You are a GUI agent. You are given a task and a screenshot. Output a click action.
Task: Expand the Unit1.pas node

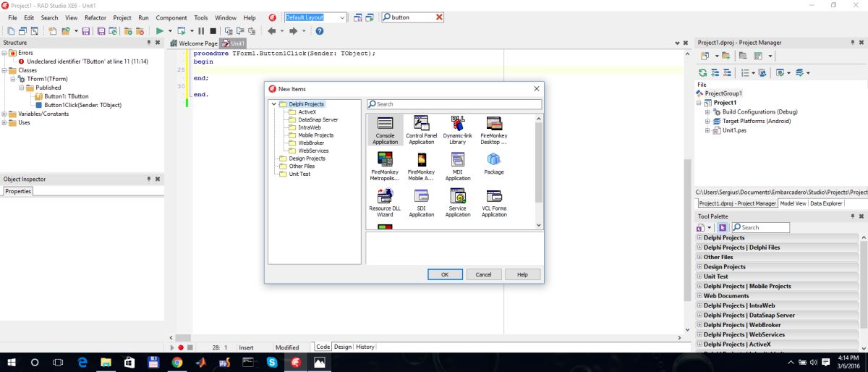coord(707,131)
